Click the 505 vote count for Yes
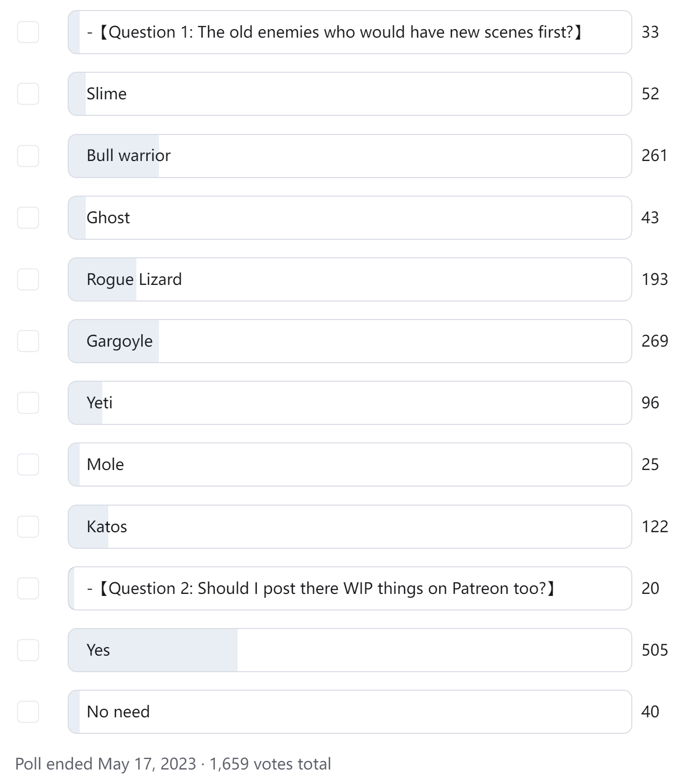The width and height of the screenshot is (700, 776). [655, 650]
